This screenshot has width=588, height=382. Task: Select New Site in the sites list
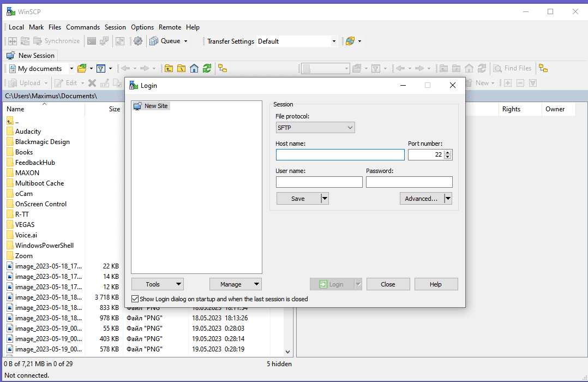pos(152,106)
